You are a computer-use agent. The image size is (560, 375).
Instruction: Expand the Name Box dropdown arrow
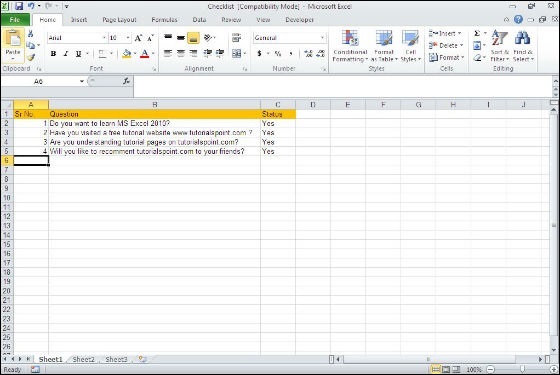point(82,81)
